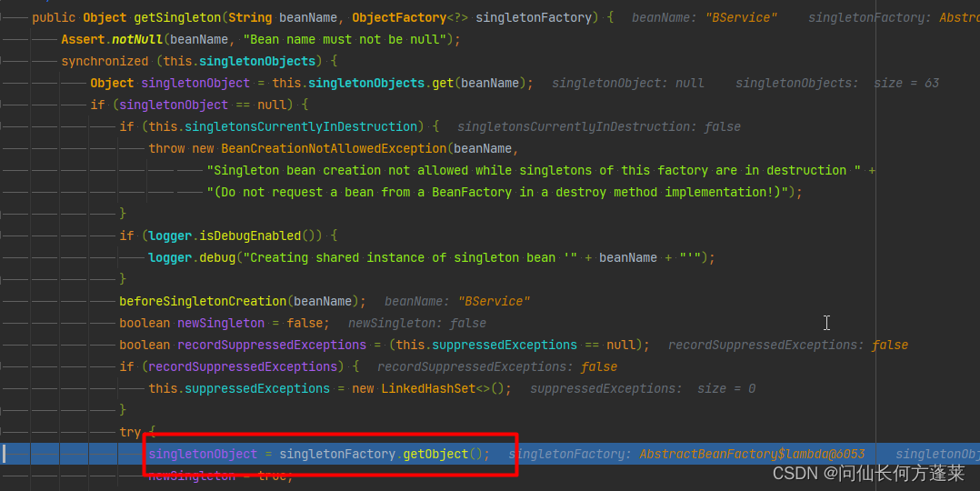Click the "Bean name must not be null" string
This screenshot has height=491, width=980.
[345, 39]
